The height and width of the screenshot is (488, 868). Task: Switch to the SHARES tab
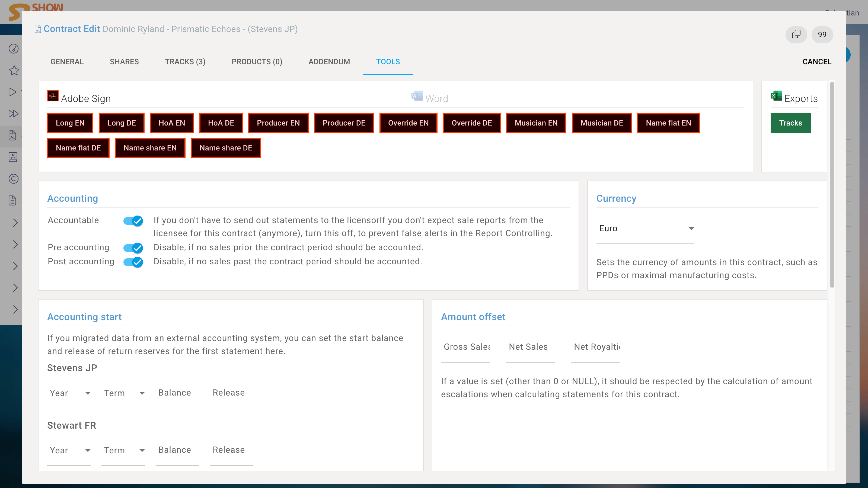124,62
